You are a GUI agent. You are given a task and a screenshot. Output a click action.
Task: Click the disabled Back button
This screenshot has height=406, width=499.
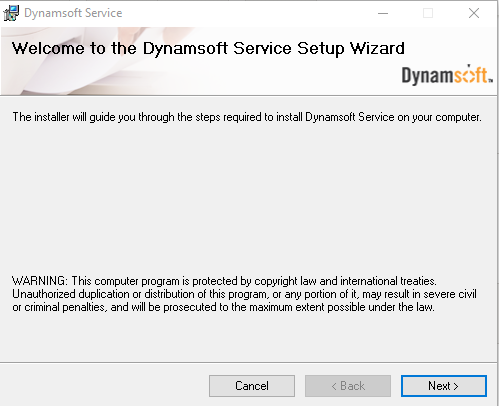(348, 386)
